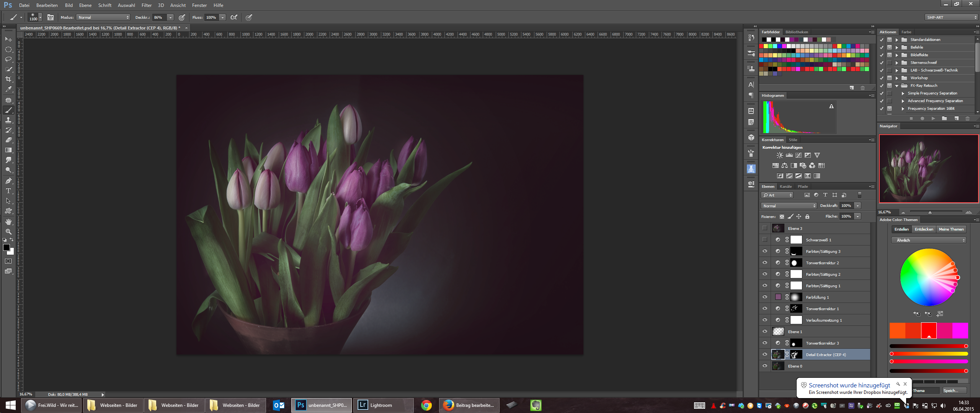This screenshot has width=980, height=413.
Task: Add a Brightness/Contrast adjustment
Action: click(x=780, y=155)
